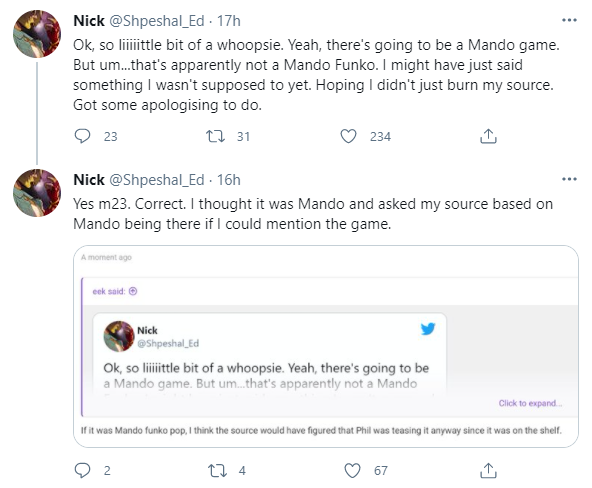Open the 17h timestamp link
The width and height of the screenshot is (592, 488).
228,21
